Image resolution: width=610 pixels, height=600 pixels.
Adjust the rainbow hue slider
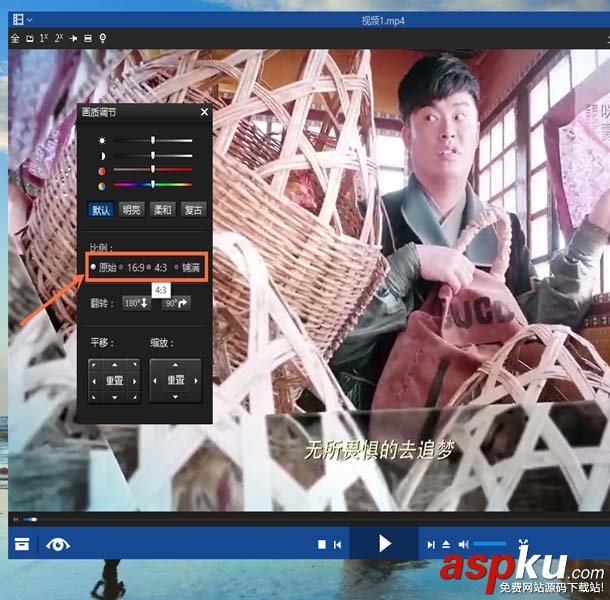click(153, 184)
